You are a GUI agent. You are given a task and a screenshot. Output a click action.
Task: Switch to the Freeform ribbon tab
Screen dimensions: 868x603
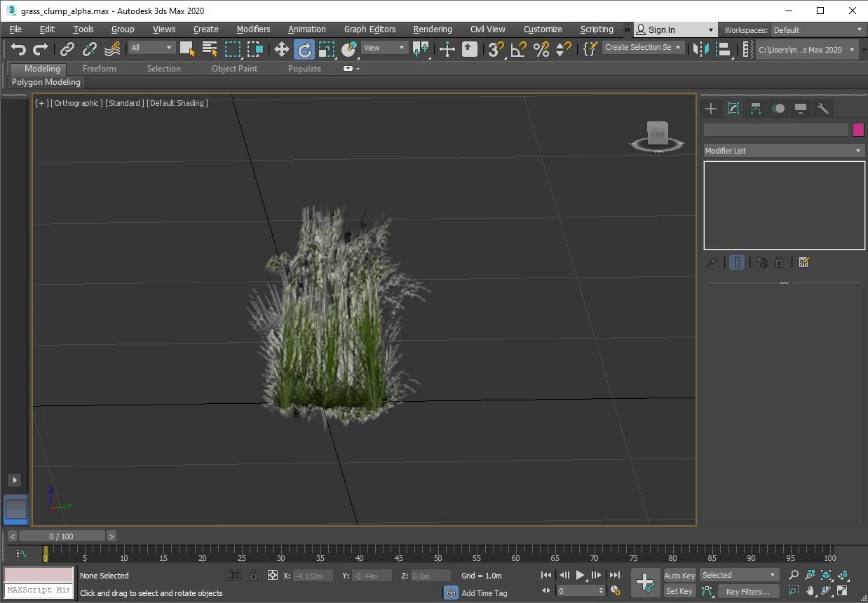pyautogui.click(x=100, y=69)
